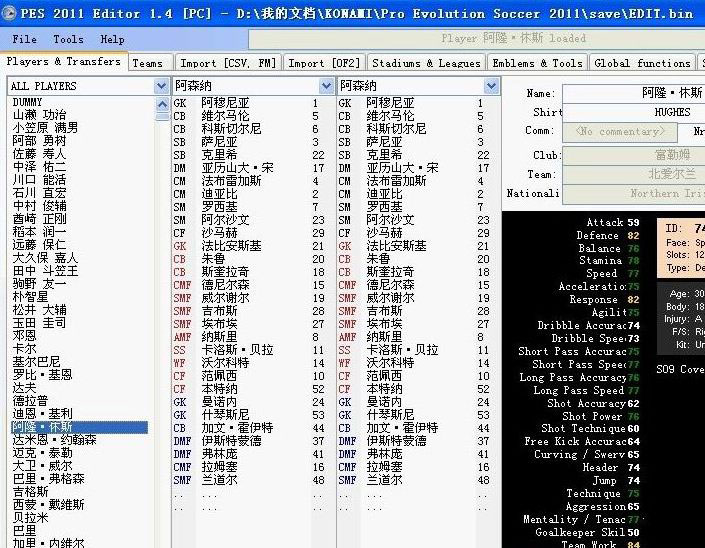This screenshot has height=548, width=705.
Task: Click the Name input field
Action: (x=634, y=94)
